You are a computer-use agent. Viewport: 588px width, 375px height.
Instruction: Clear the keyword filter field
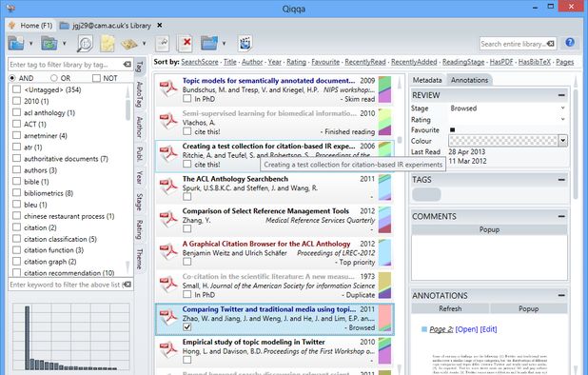[x=127, y=285]
